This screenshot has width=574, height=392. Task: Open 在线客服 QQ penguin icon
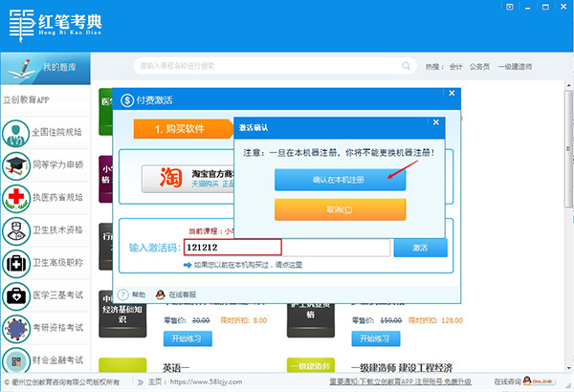click(x=161, y=294)
